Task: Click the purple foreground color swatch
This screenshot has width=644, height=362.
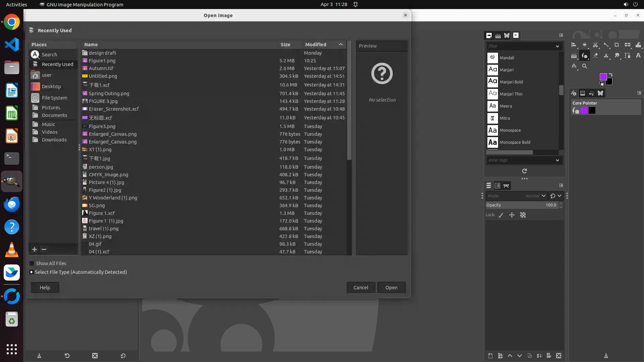Action: coord(603,77)
